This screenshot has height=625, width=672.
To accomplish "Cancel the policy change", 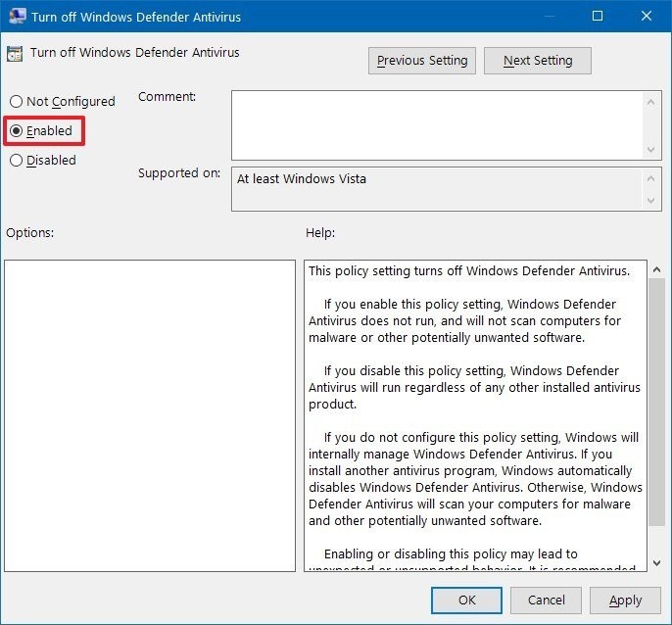I will (547, 601).
